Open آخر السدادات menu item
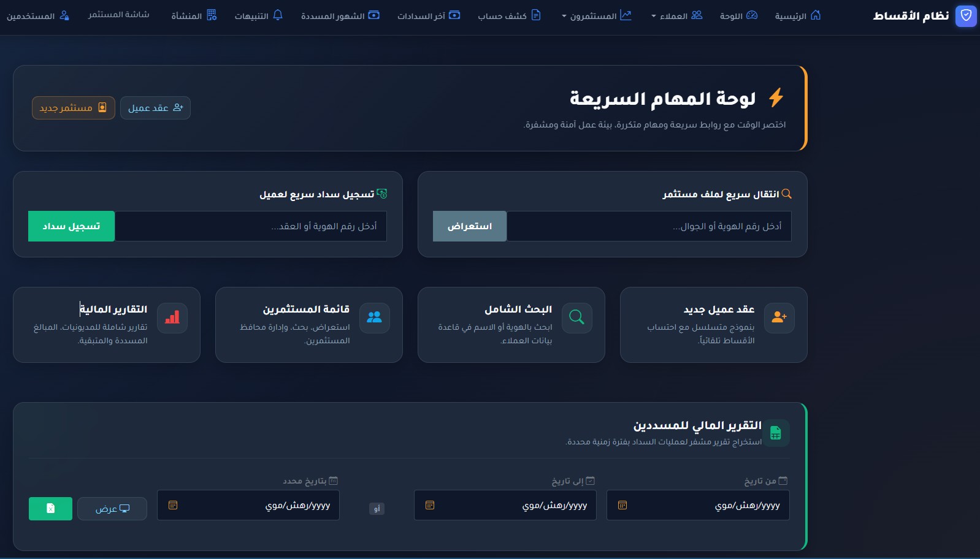Image resolution: width=980 pixels, height=559 pixels. tap(428, 15)
